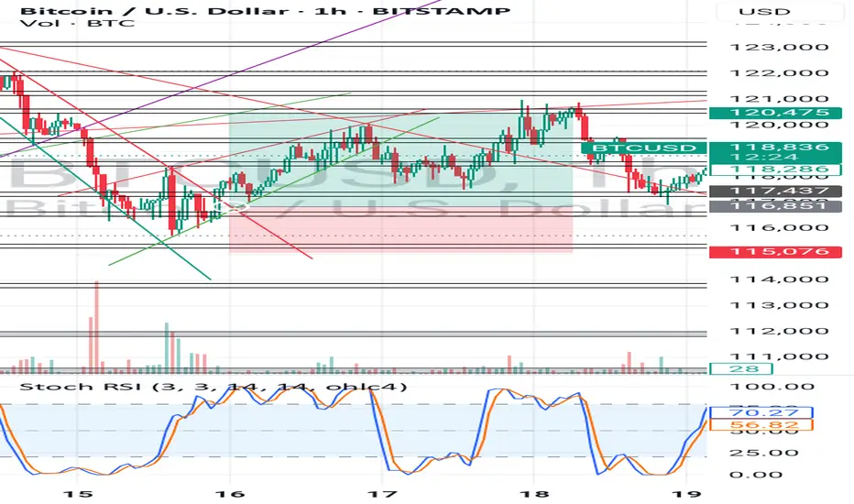Click the 116,851 gray price label
Viewport: 854px width, 504px height.
(x=775, y=206)
